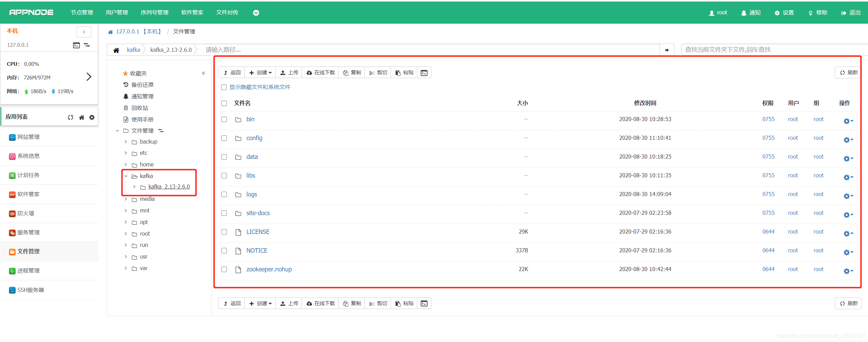
Task: Open gear actions menu for config folder
Action: tap(848, 140)
